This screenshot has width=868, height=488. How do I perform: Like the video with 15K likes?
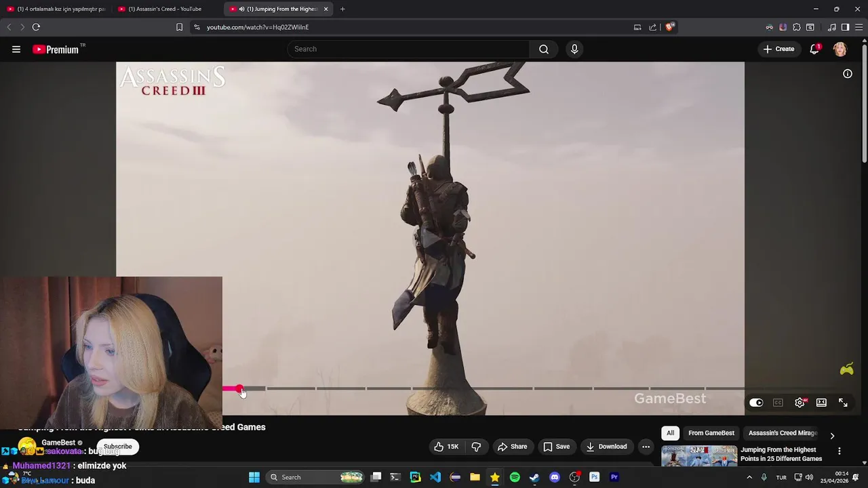click(x=447, y=447)
